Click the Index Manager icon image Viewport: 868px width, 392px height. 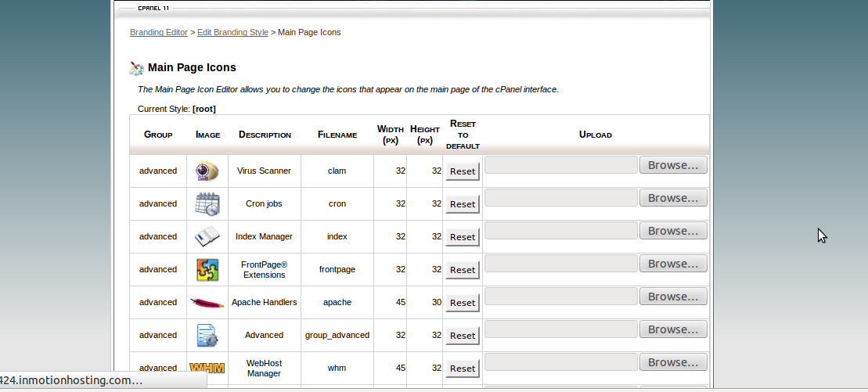[207, 236]
